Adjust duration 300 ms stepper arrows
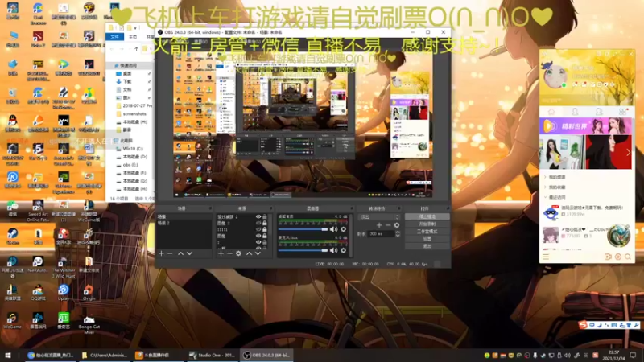This screenshot has width=644, height=362. (x=397, y=234)
